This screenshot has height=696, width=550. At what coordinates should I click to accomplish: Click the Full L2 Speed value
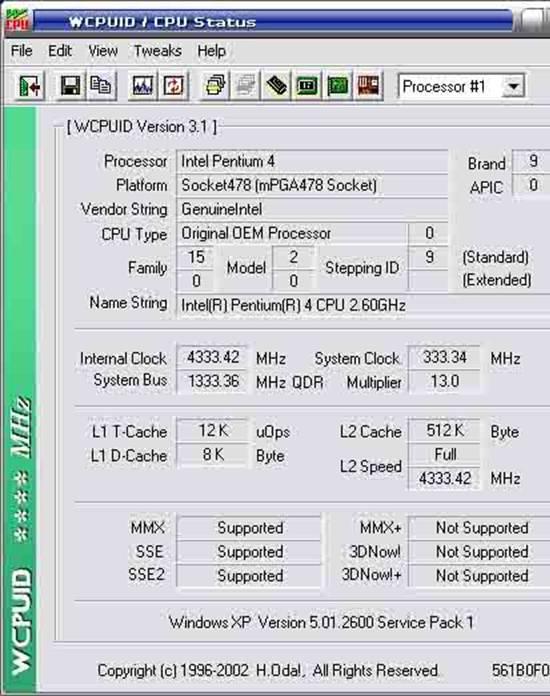pyautogui.click(x=444, y=455)
